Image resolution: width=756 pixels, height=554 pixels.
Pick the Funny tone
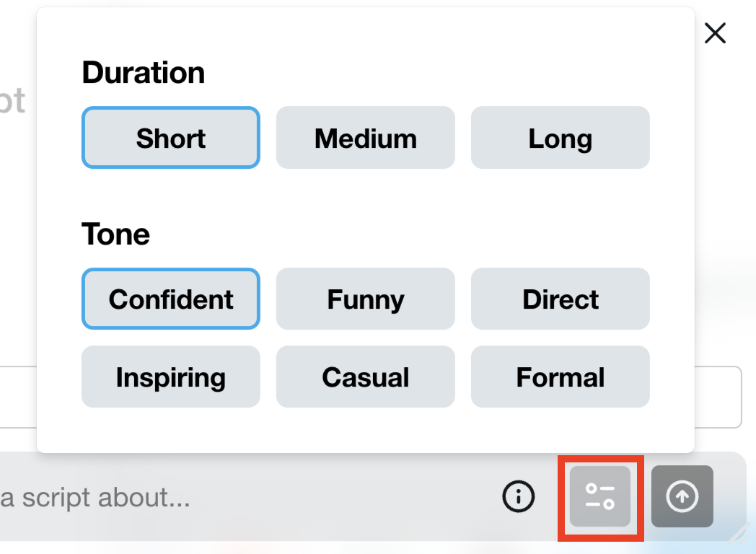pos(366,299)
